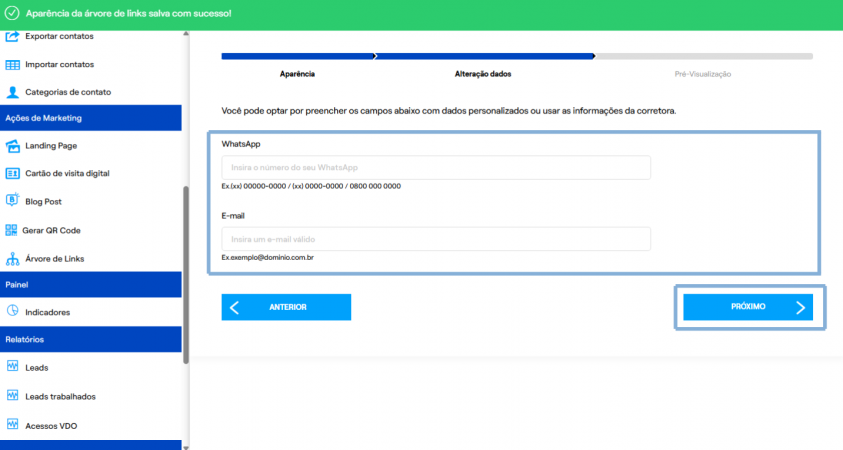Click the Cartão de visita digital card icon
This screenshot has height=450, width=843.
[x=12, y=174]
